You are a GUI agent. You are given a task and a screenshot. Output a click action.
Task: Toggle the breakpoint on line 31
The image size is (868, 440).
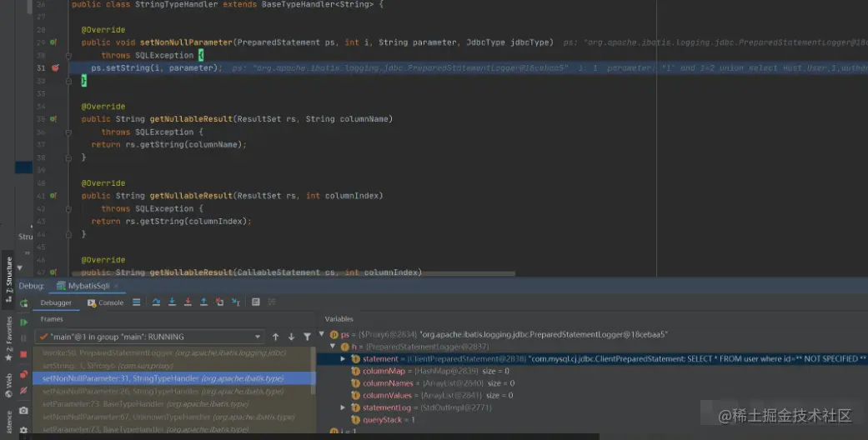55,67
